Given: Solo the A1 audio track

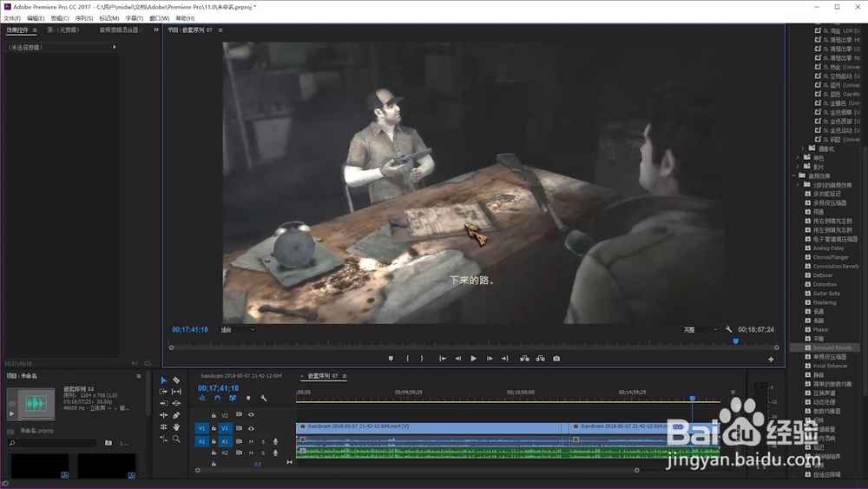Looking at the screenshot, I should pyautogui.click(x=263, y=441).
